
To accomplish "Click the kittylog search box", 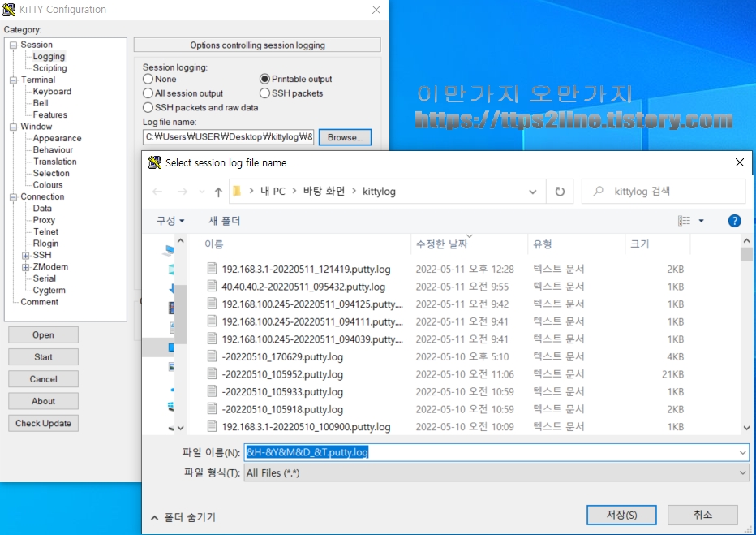I will (x=664, y=192).
